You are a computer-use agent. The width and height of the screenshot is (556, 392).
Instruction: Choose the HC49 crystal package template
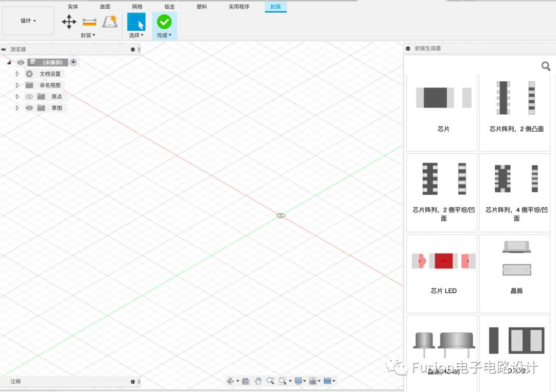(442, 354)
